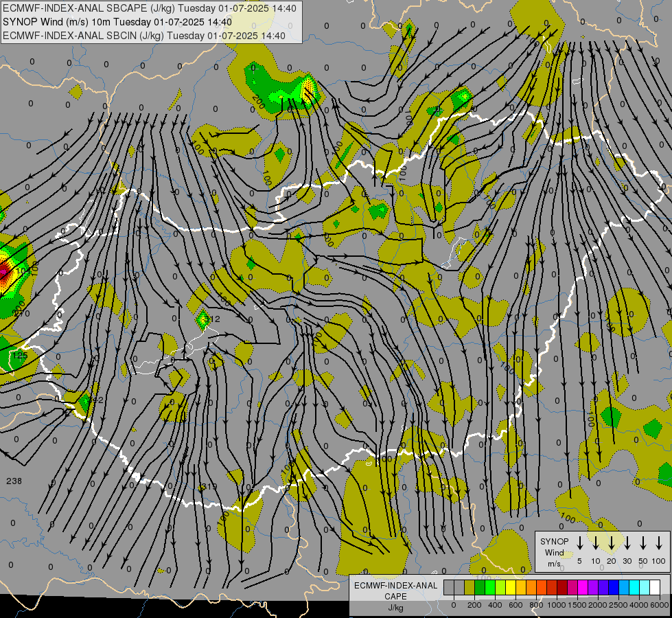Click the 4000 tick label under color bar
The image size is (672, 618).
638,605
